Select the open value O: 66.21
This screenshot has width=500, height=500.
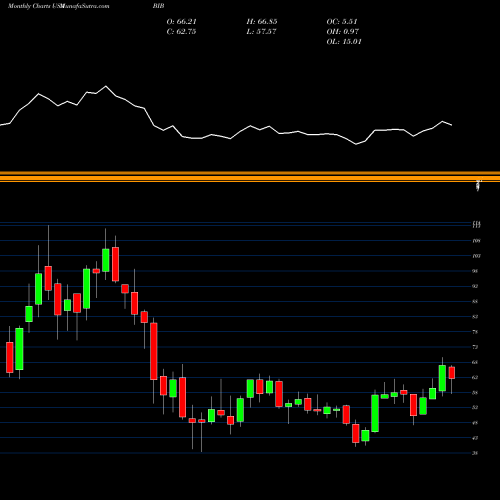click(181, 22)
